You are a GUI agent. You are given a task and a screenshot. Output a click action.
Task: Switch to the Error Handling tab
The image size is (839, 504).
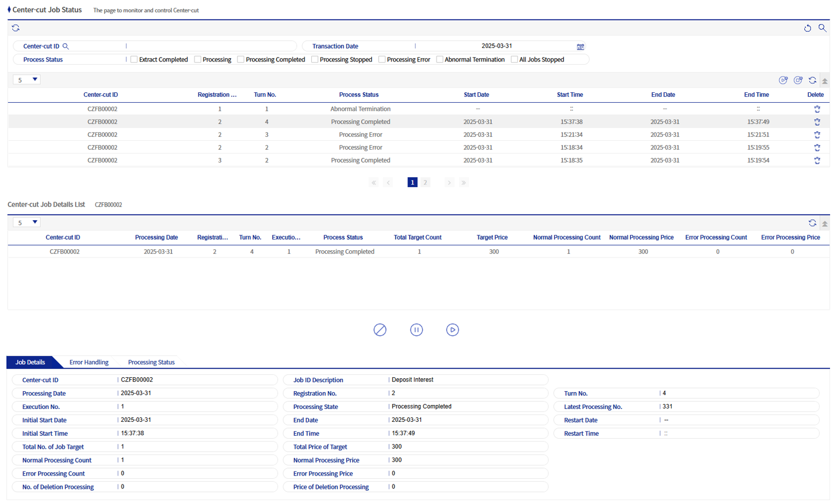(89, 362)
